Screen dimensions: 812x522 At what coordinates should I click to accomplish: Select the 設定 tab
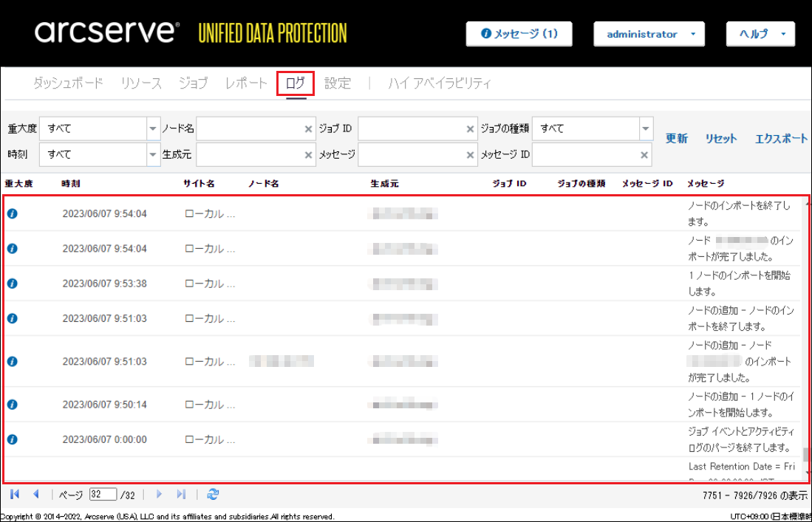(338, 83)
